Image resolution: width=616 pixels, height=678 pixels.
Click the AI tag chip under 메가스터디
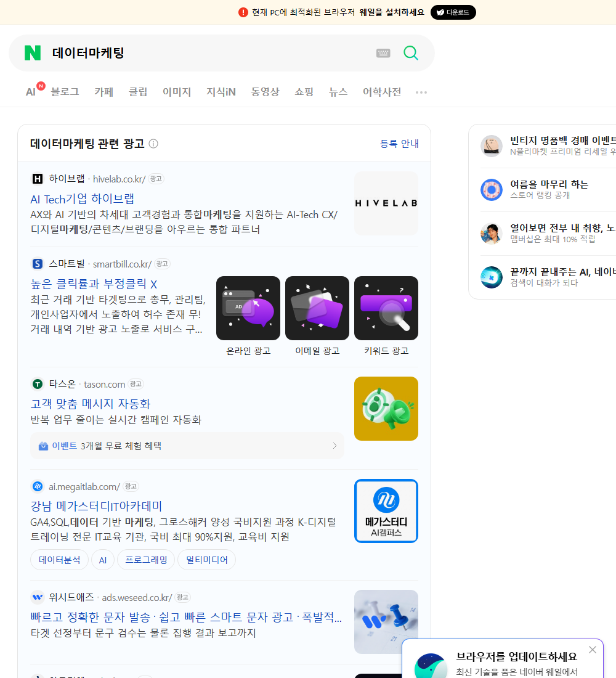click(x=102, y=560)
